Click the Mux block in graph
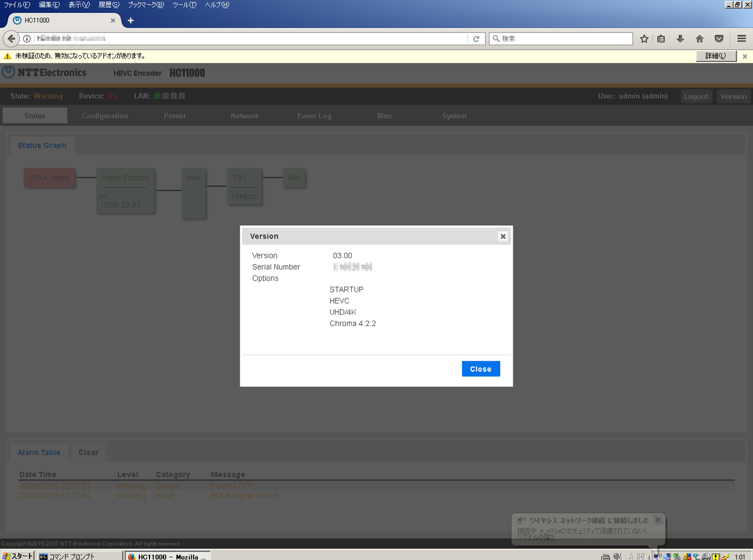Screen dimensions: 753x560 [x=194, y=192]
